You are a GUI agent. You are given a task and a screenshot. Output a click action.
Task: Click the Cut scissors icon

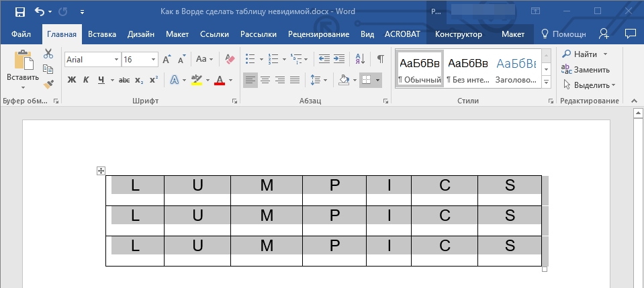tap(48, 54)
